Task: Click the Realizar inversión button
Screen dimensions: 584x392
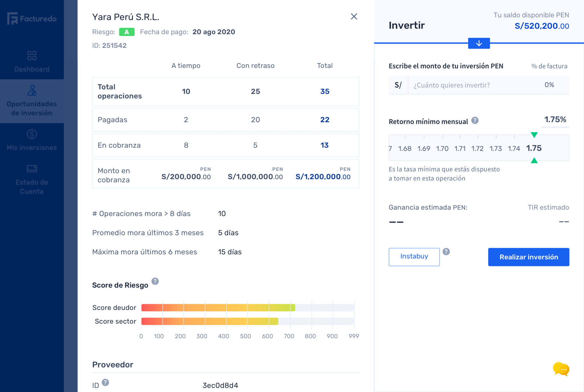Action: click(x=529, y=257)
